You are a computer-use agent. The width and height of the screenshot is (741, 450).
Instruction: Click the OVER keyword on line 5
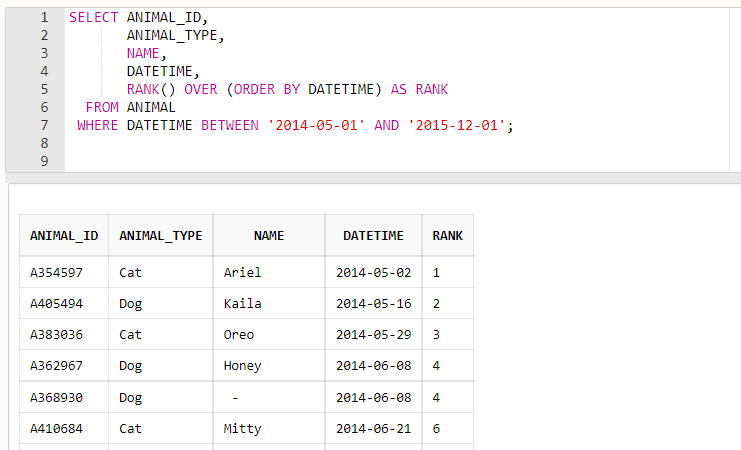200,89
